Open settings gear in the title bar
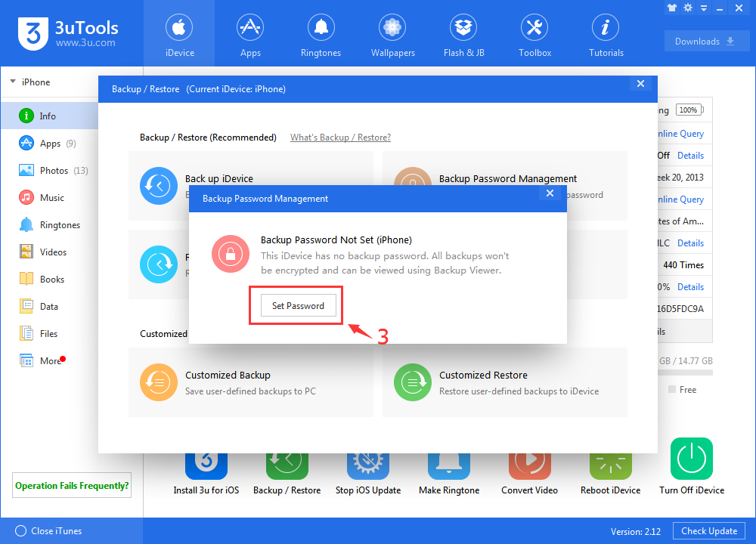This screenshot has width=756, height=544. tap(688, 8)
